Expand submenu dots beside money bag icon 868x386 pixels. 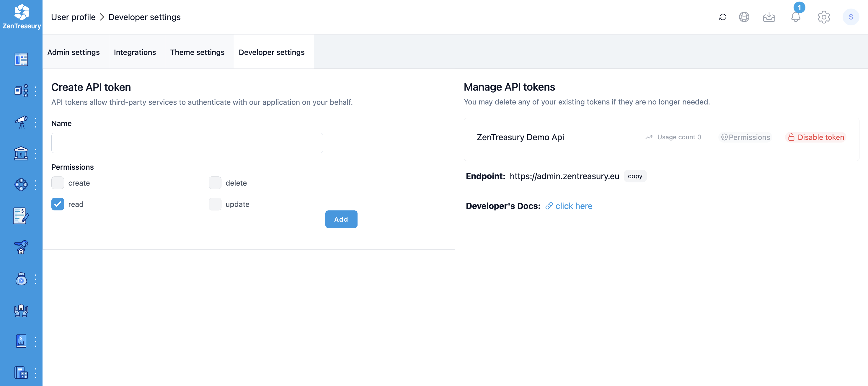[36, 279]
